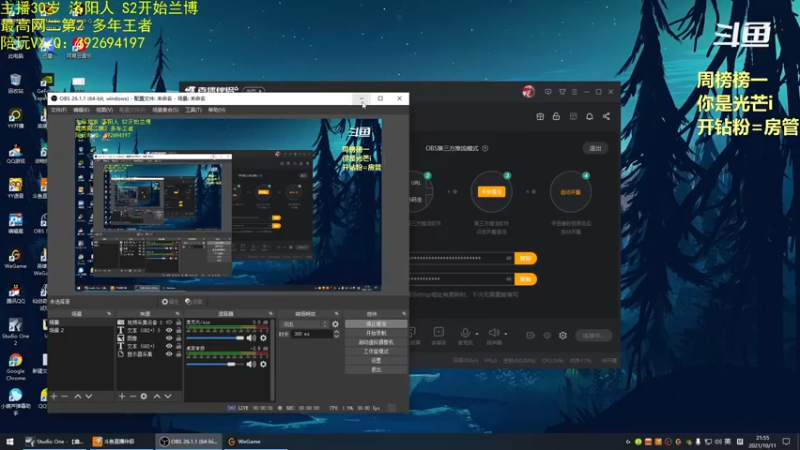Toggle the lock on 图像 source
800x450 pixels.
tap(178, 338)
